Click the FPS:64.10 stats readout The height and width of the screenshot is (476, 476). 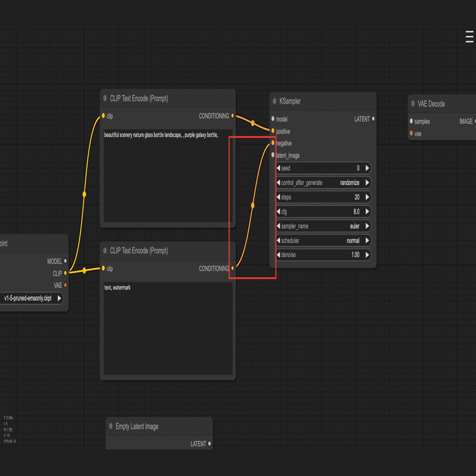[x=10, y=441]
